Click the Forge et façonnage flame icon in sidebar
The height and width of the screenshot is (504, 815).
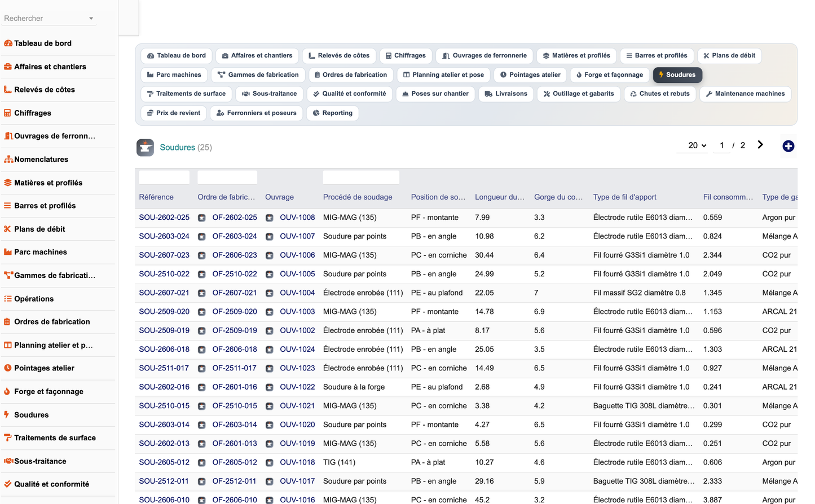pyautogui.click(x=8, y=391)
